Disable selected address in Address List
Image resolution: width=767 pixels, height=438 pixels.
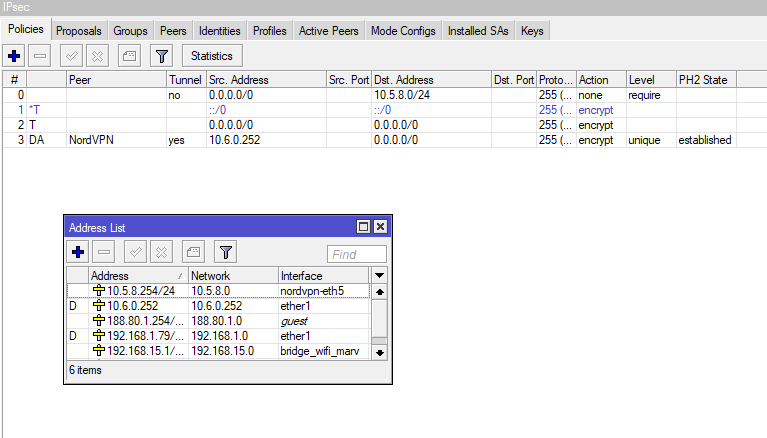coord(161,253)
